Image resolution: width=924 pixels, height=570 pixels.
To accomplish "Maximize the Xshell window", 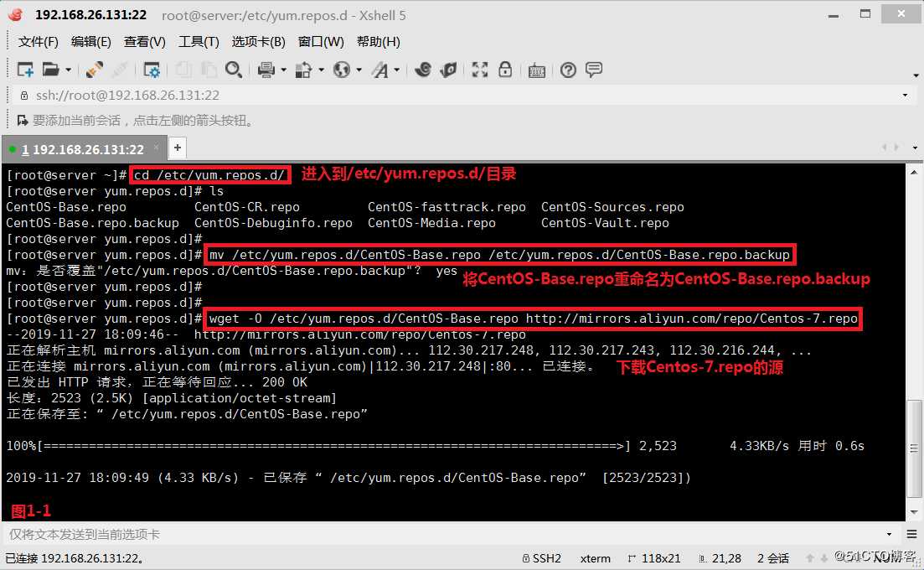I will tap(865, 14).
